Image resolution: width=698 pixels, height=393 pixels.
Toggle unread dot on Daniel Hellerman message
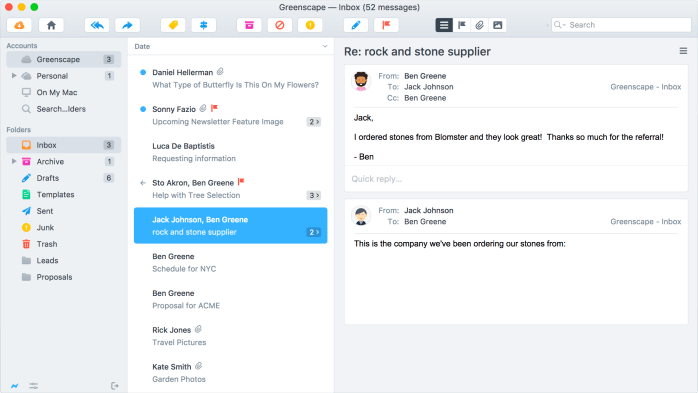(143, 72)
